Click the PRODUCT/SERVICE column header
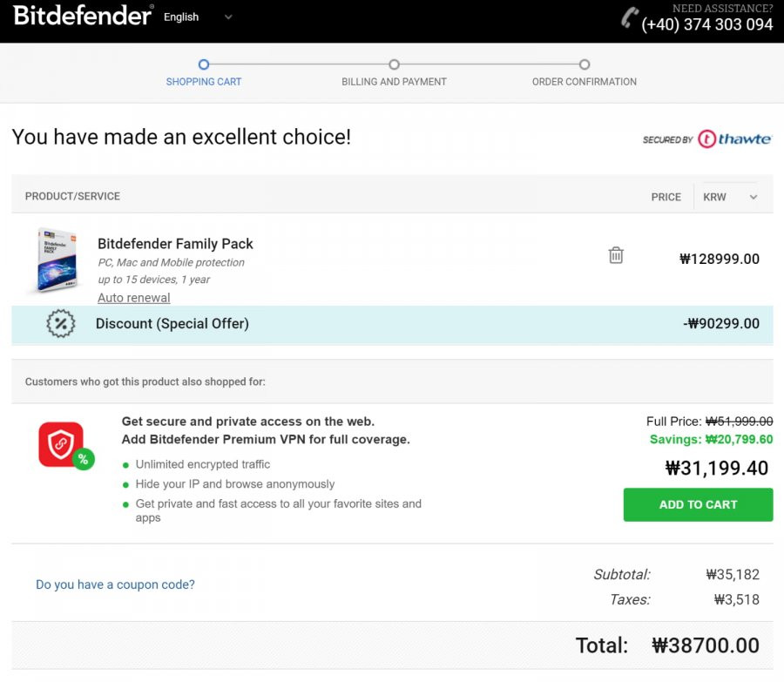This screenshot has width=784, height=682. (x=72, y=197)
